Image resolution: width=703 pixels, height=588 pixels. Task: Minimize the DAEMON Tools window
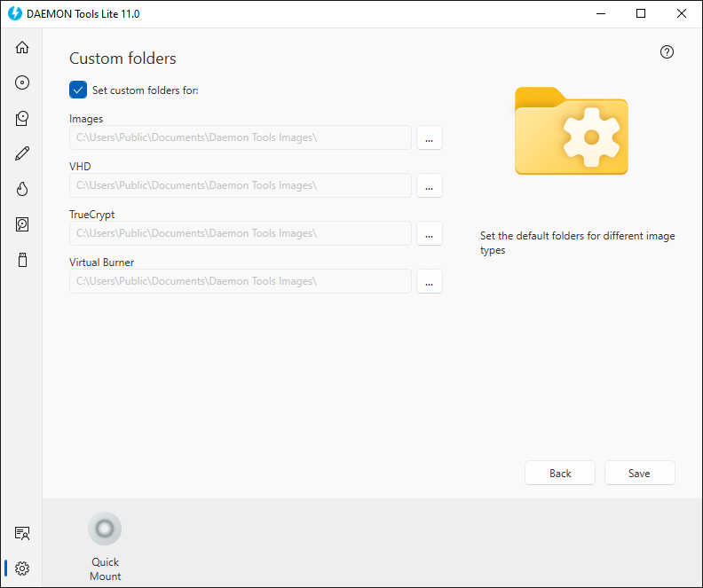[x=601, y=14]
